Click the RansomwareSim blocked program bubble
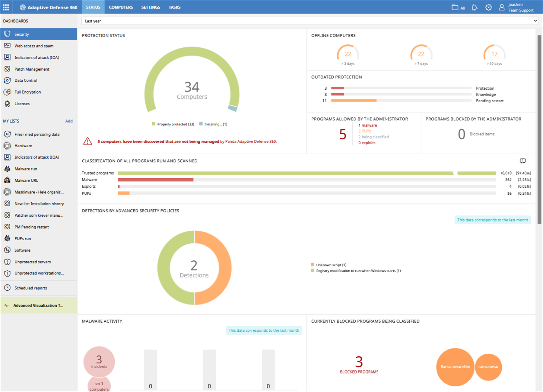This screenshot has height=392, width=543. click(455, 367)
